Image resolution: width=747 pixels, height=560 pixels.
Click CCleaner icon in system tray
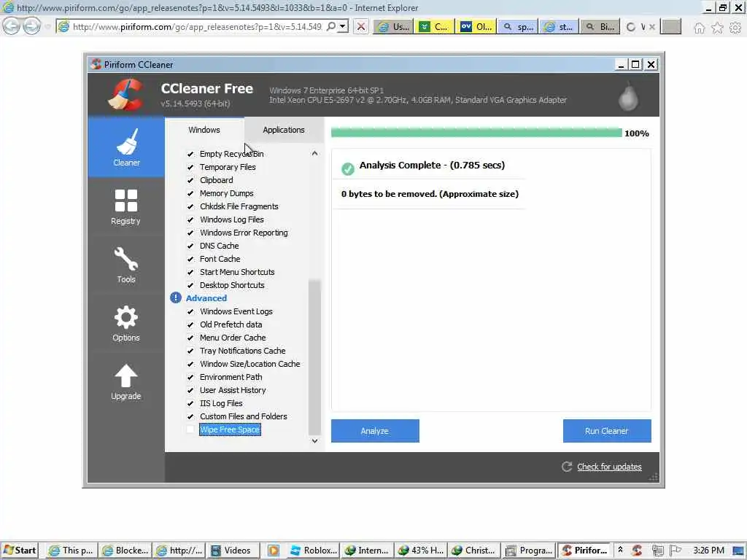(637, 550)
